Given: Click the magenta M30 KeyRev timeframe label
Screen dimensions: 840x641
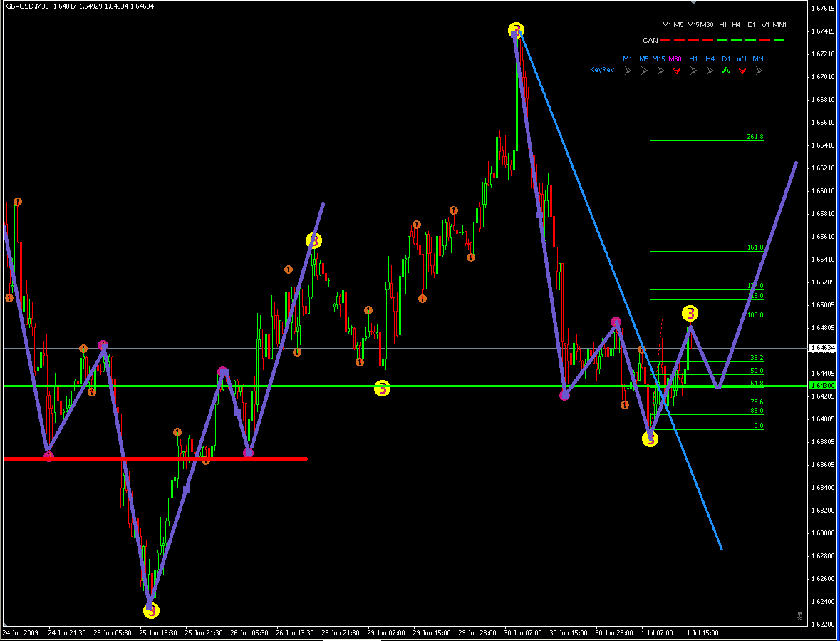Looking at the screenshot, I should (675, 59).
